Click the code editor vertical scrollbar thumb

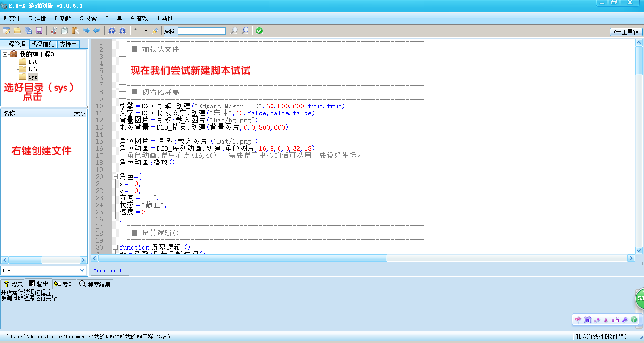(639, 60)
